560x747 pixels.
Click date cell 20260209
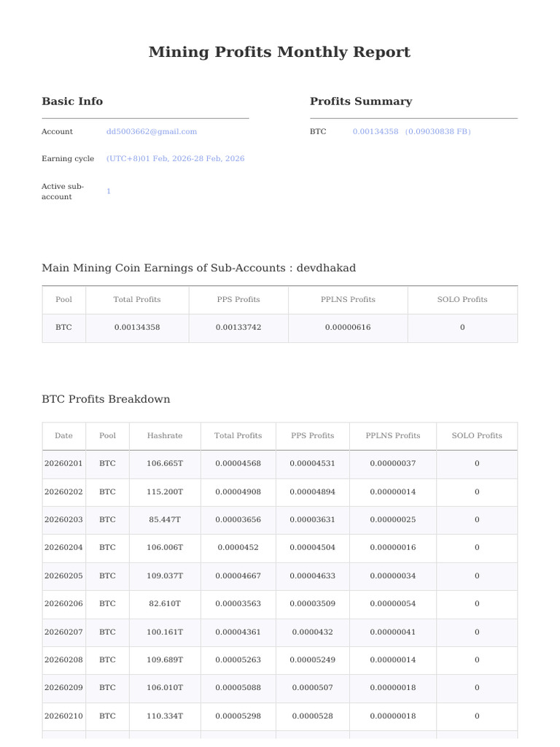click(63, 687)
